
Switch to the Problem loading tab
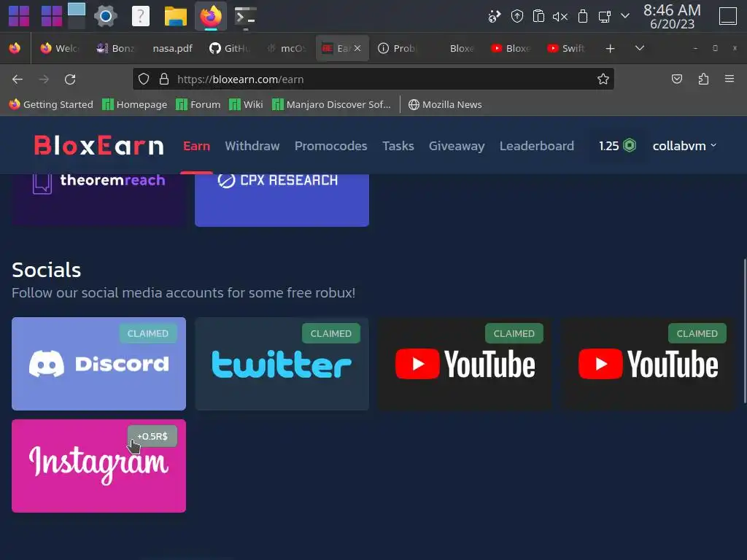pyautogui.click(x=398, y=48)
